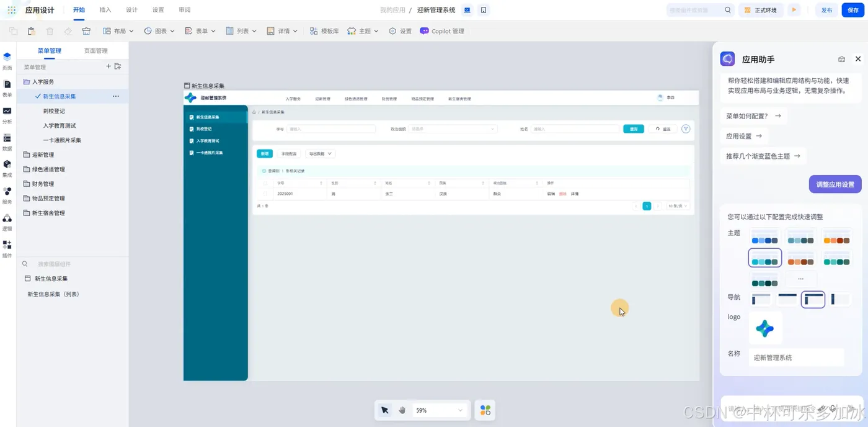Expand the 布局 dropdown in toolbar
The image size is (868, 427).
point(118,31)
